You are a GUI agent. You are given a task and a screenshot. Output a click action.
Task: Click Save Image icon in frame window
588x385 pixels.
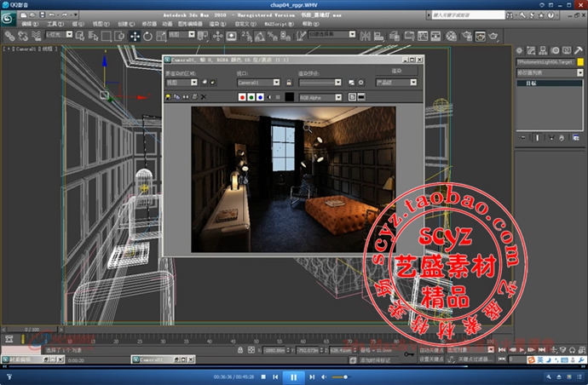[x=168, y=97]
